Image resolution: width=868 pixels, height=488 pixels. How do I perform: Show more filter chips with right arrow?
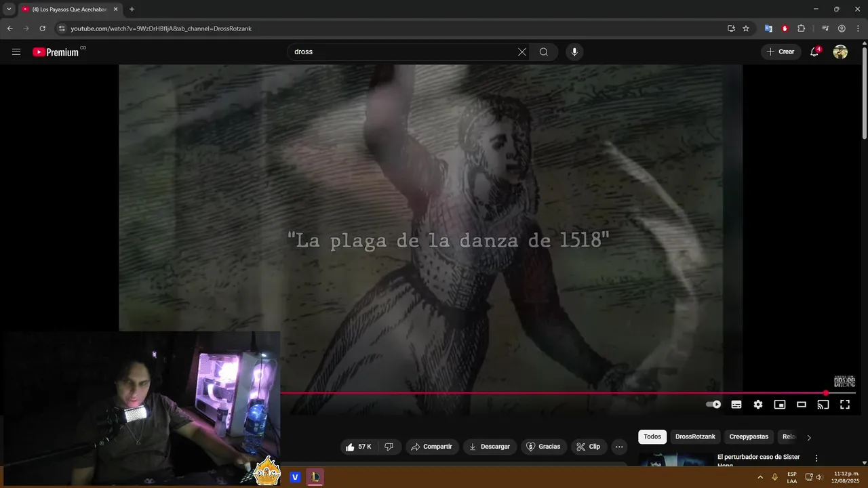(x=808, y=437)
